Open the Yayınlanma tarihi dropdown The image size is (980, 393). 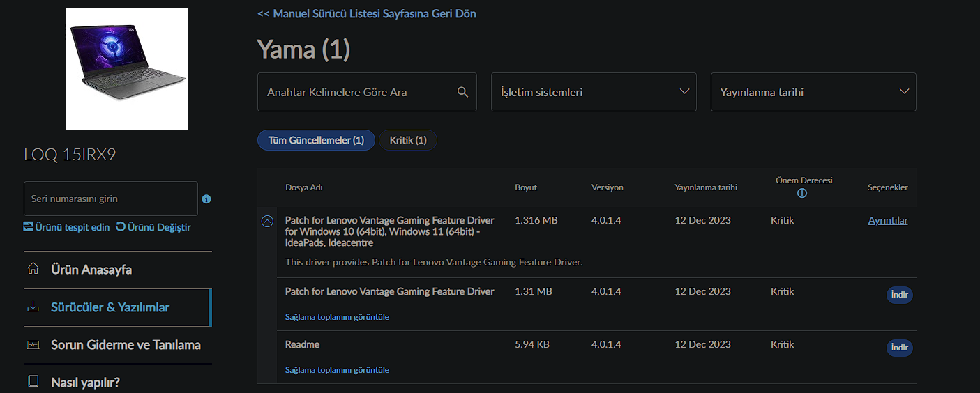(x=813, y=92)
